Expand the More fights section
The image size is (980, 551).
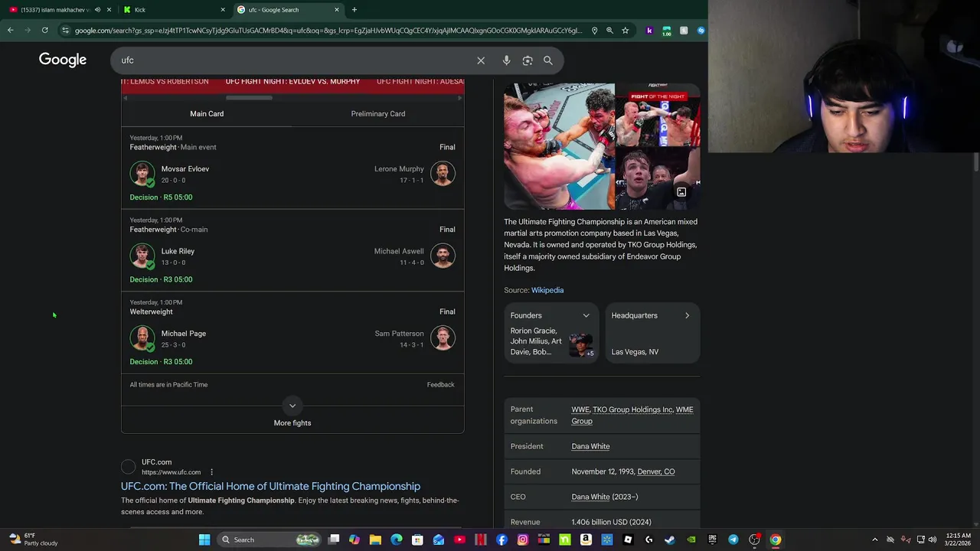tap(292, 414)
